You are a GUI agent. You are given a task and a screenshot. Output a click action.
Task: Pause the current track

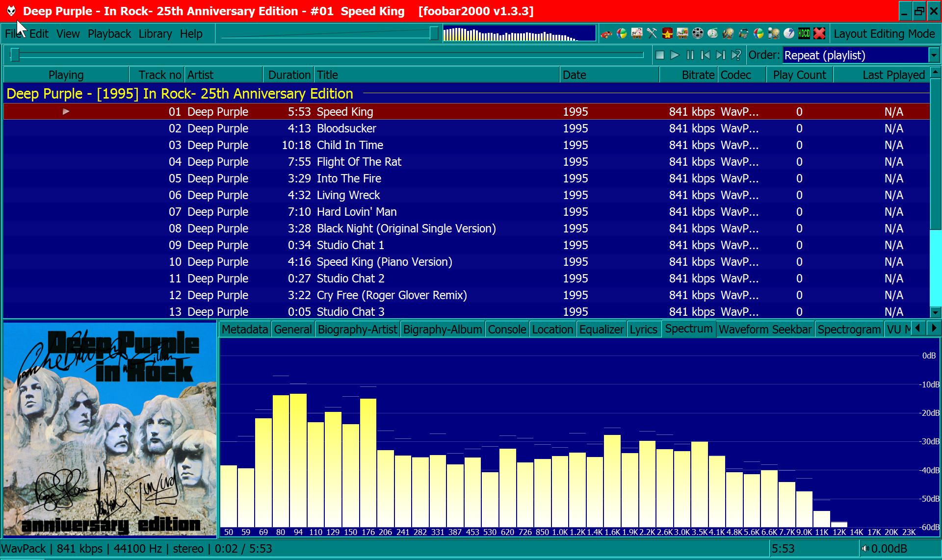(x=690, y=55)
